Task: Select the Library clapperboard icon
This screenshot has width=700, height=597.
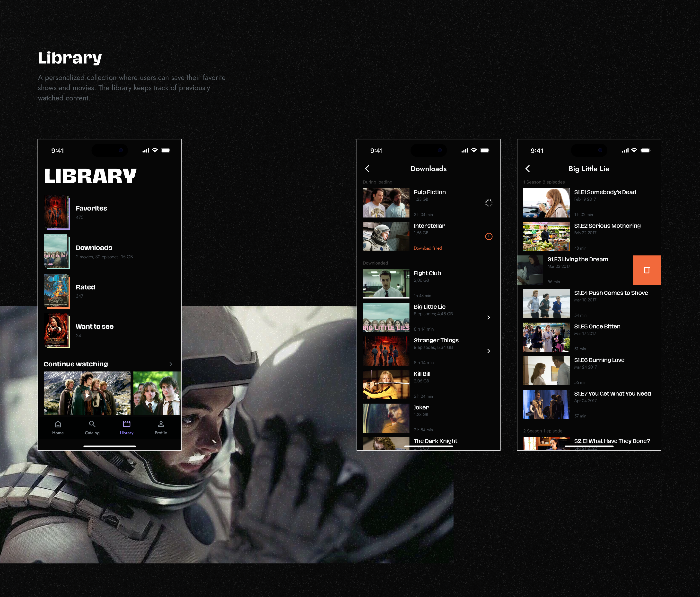Action: [126, 424]
